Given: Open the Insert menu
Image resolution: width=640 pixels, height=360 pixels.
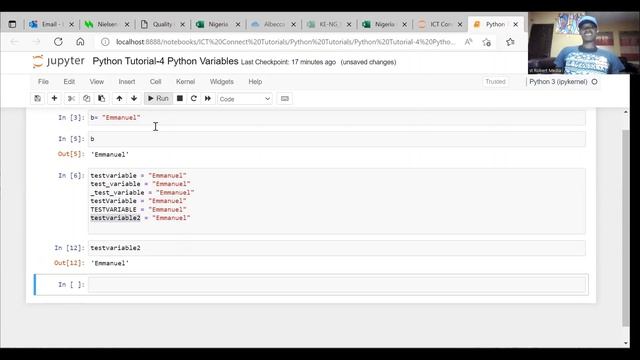Looking at the screenshot, I should pos(127,82).
